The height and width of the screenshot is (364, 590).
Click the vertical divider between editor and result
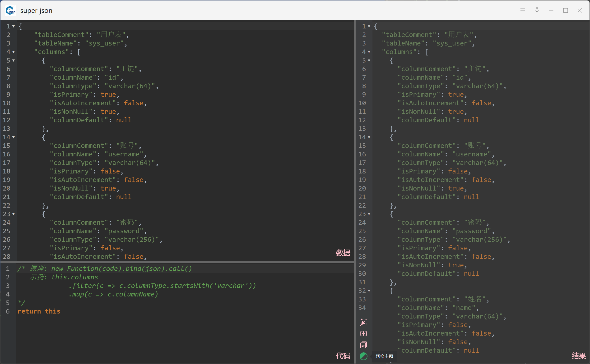pos(355,192)
